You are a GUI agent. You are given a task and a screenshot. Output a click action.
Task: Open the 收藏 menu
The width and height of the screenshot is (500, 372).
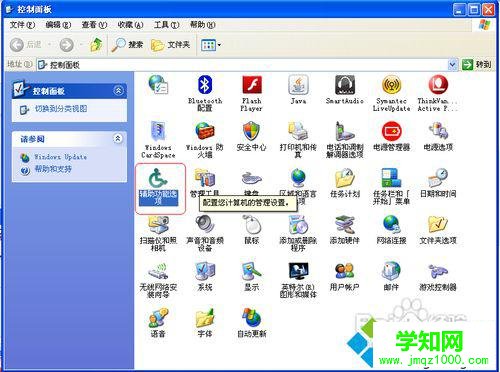click(130, 25)
